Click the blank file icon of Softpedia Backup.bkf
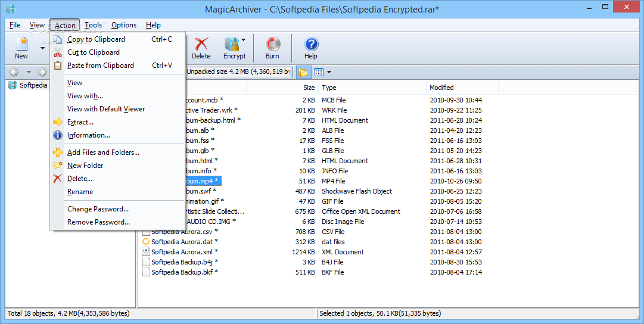This screenshot has height=324, width=644. click(x=146, y=272)
